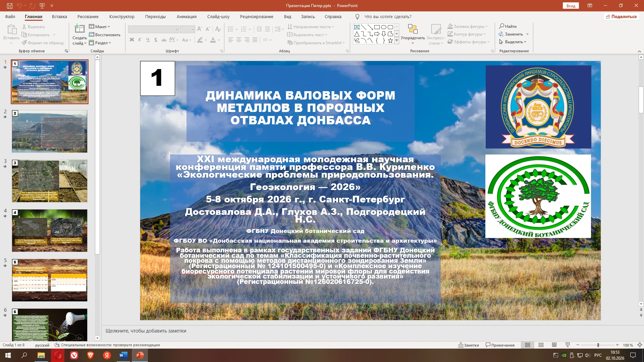The height and width of the screenshot is (362, 644).
Task: Toggle bold Ж formatting
Action: [132, 40]
